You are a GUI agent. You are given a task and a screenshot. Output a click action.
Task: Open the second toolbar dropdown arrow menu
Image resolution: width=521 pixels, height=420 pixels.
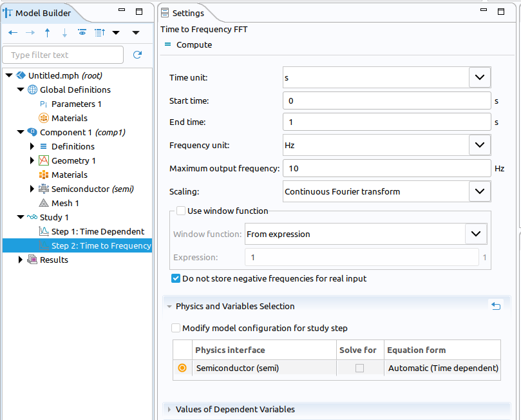tap(136, 33)
